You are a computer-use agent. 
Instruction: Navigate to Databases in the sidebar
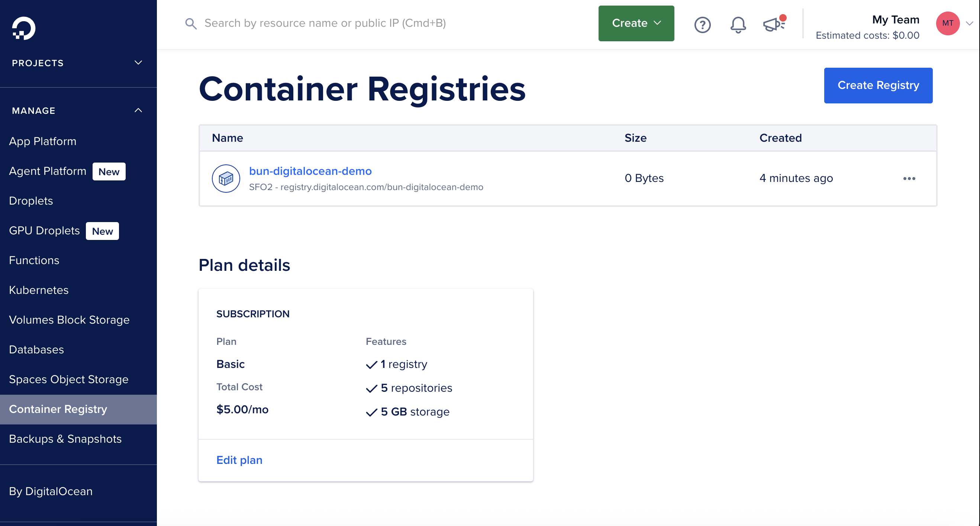click(x=36, y=349)
